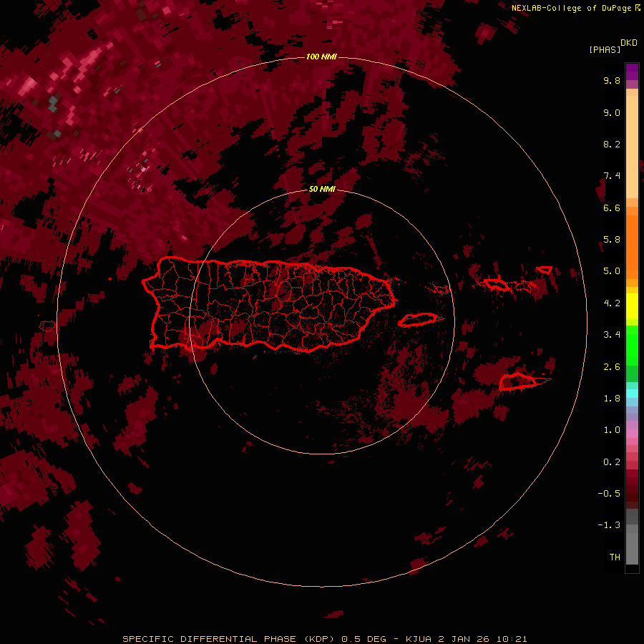Select the 5.0 legend value
The height and width of the screenshot is (644, 644).
(612, 271)
